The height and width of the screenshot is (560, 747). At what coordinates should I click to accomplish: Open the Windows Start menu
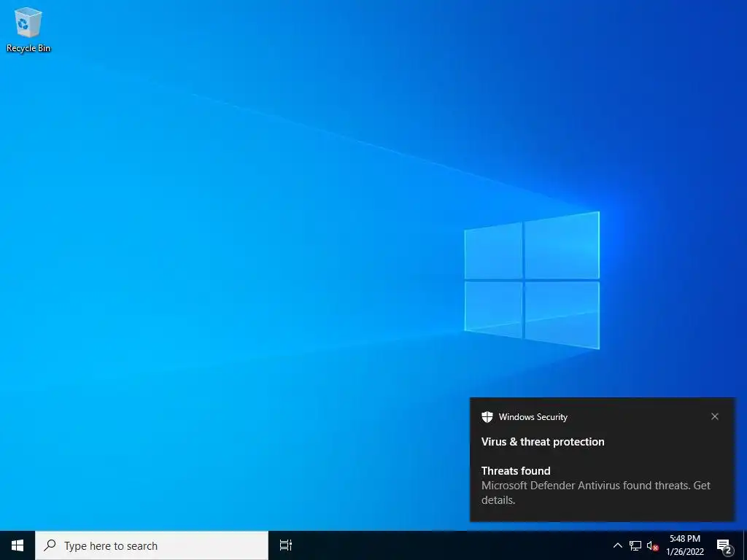click(18, 545)
